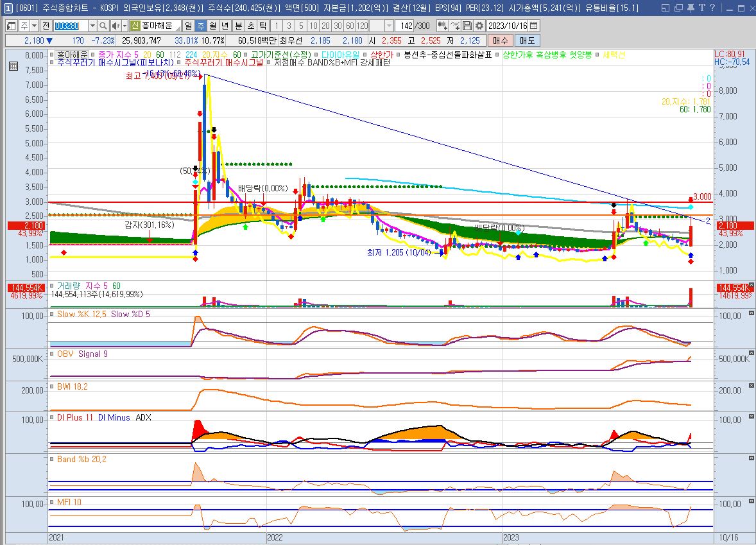Click the stock code input 003280
Viewport: 756px width, 545px height.
[71, 26]
